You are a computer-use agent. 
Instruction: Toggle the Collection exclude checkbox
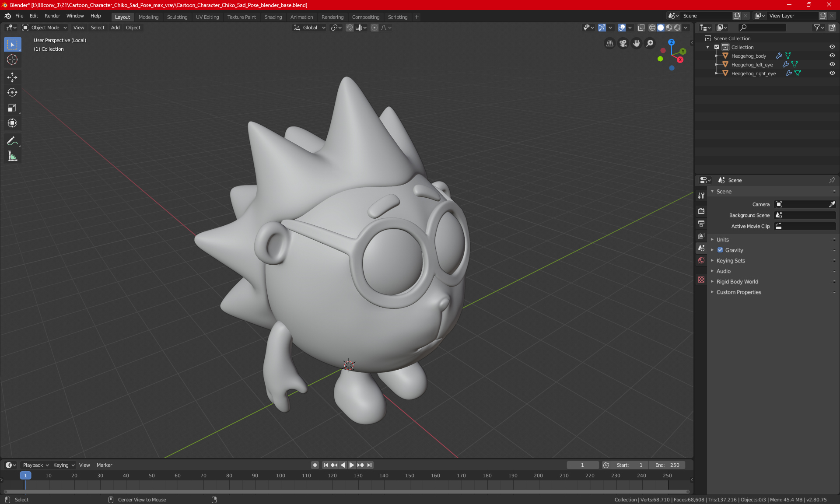coord(717,47)
